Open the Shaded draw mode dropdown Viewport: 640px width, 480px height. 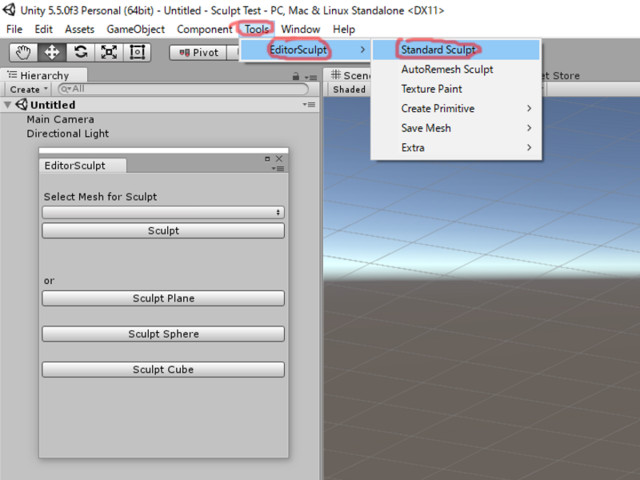tap(349, 89)
